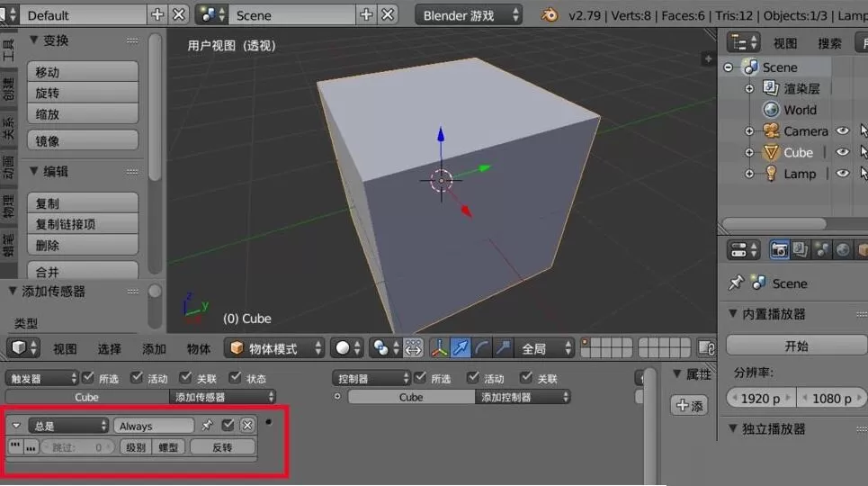
Task: Toggle sensors 状态 checkbox
Action: [x=235, y=378]
